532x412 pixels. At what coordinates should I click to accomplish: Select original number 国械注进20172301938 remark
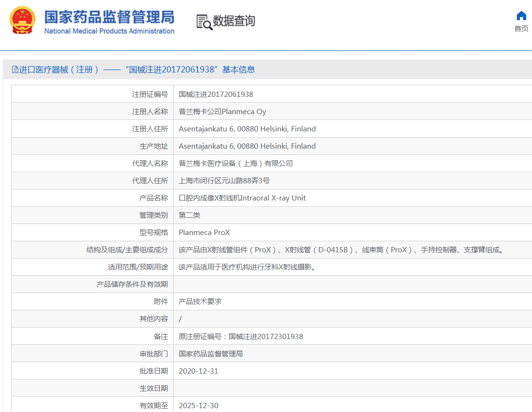point(241,336)
